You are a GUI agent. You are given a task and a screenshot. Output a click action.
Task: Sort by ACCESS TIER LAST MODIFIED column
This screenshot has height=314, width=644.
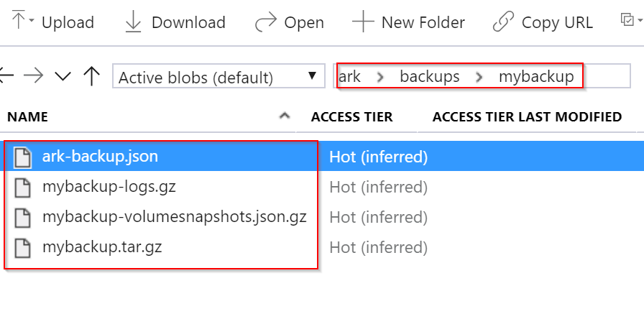tap(527, 117)
